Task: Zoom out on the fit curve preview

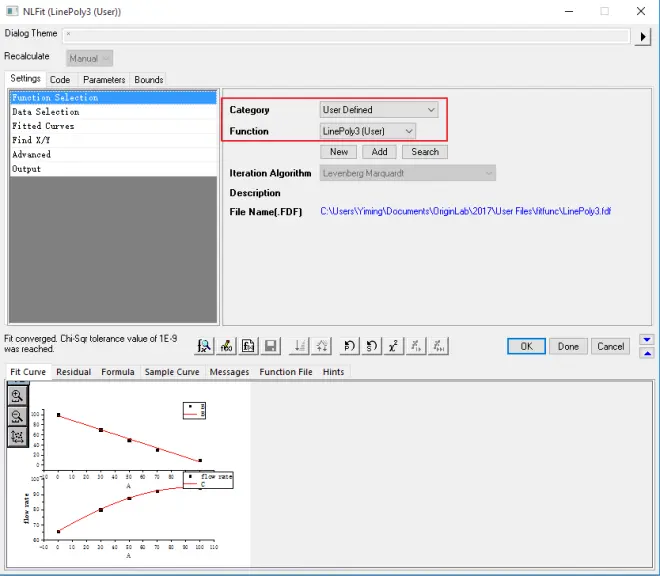Action: coord(18,416)
